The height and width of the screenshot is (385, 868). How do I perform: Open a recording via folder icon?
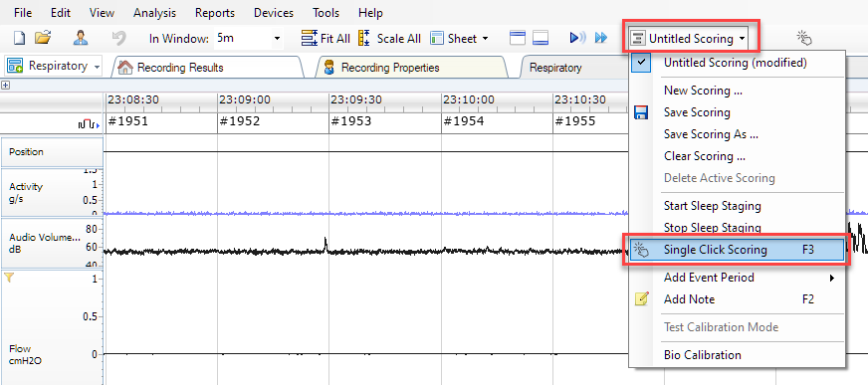pos(43,38)
